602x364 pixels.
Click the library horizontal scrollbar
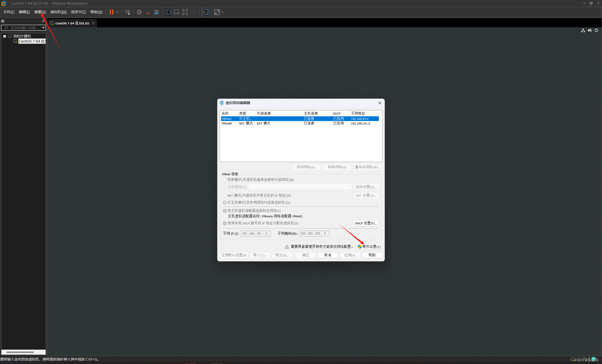[20, 352]
